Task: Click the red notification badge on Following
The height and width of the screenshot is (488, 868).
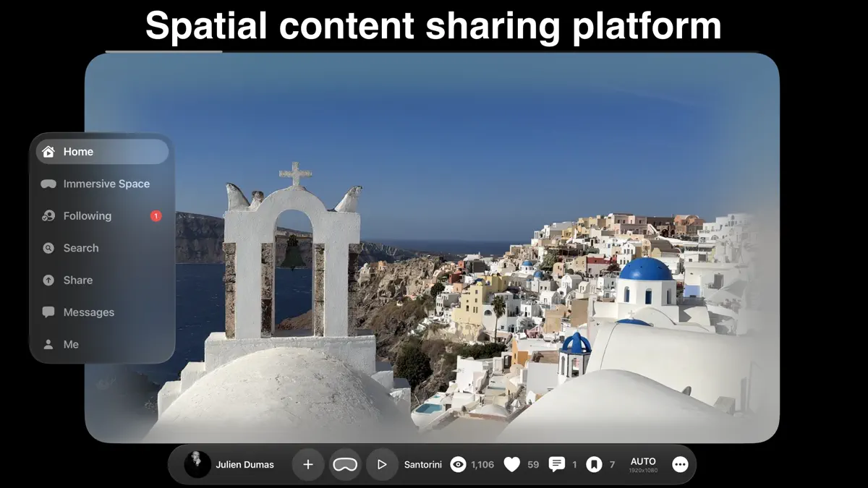Action: click(156, 215)
